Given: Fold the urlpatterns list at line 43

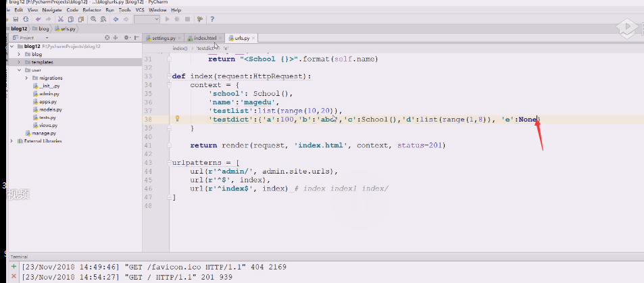Looking at the screenshot, I should pyautogui.click(x=169, y=163).
